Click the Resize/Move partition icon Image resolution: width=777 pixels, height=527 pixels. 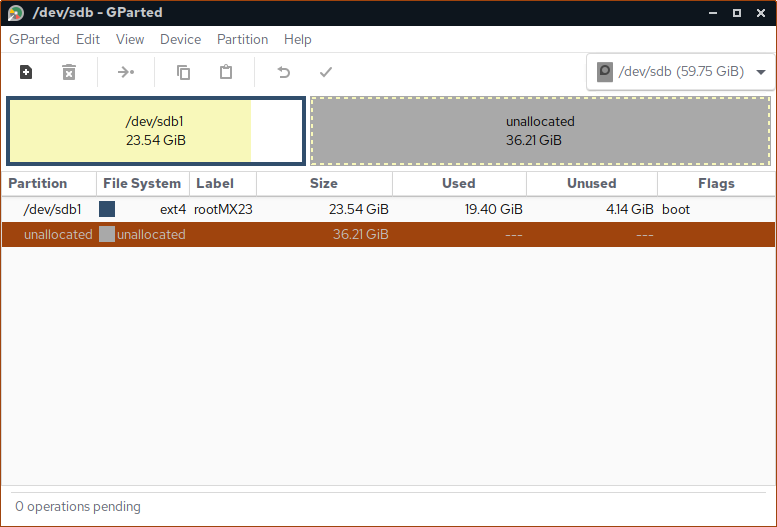click(x=126, y=72)
